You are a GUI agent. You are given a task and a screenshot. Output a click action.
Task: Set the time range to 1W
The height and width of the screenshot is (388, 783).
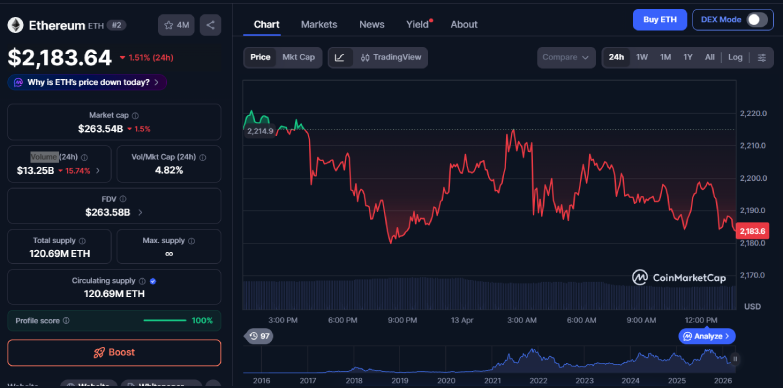(x=642, y=57)
